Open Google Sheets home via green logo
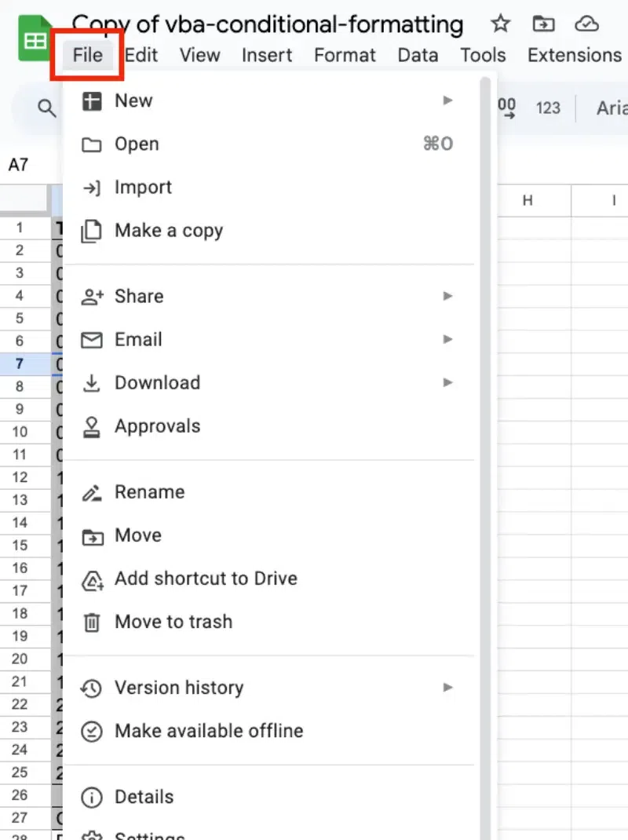 pos(35,41)
